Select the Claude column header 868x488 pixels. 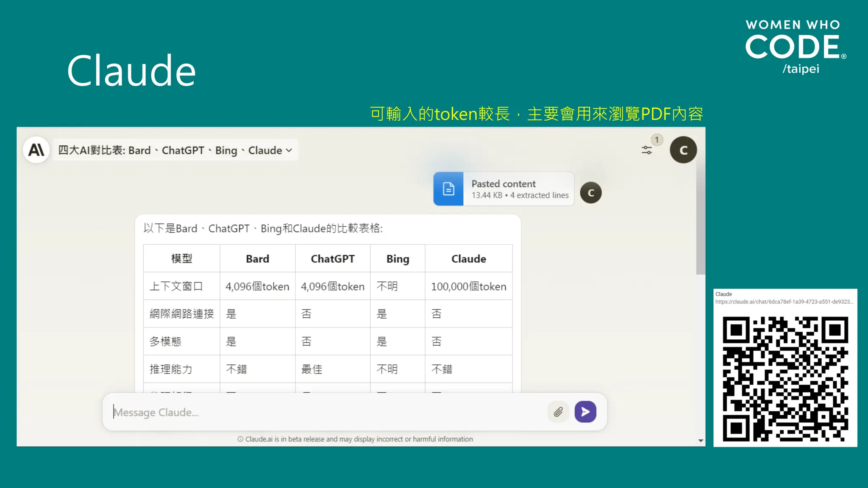[468, 259]
